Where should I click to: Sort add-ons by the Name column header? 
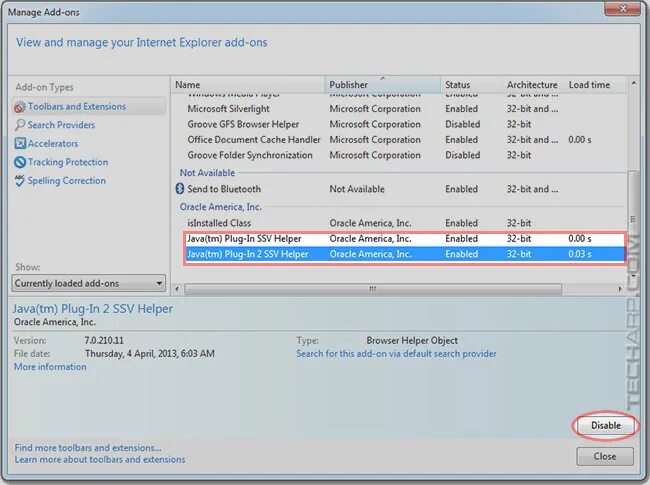point(248,85)
